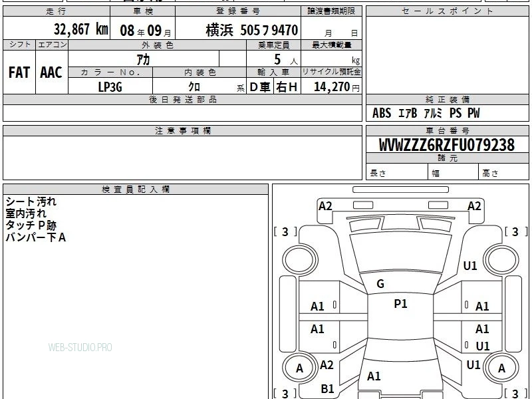Select the リサイクル預託金 header
The width and height of the screenshot is (532, 399).
pos(331,72)
